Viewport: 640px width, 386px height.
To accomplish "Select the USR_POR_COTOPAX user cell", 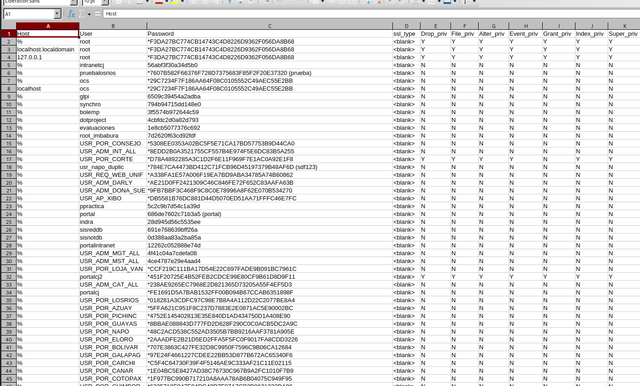I will pyautogui.click(x=113, y=379).
